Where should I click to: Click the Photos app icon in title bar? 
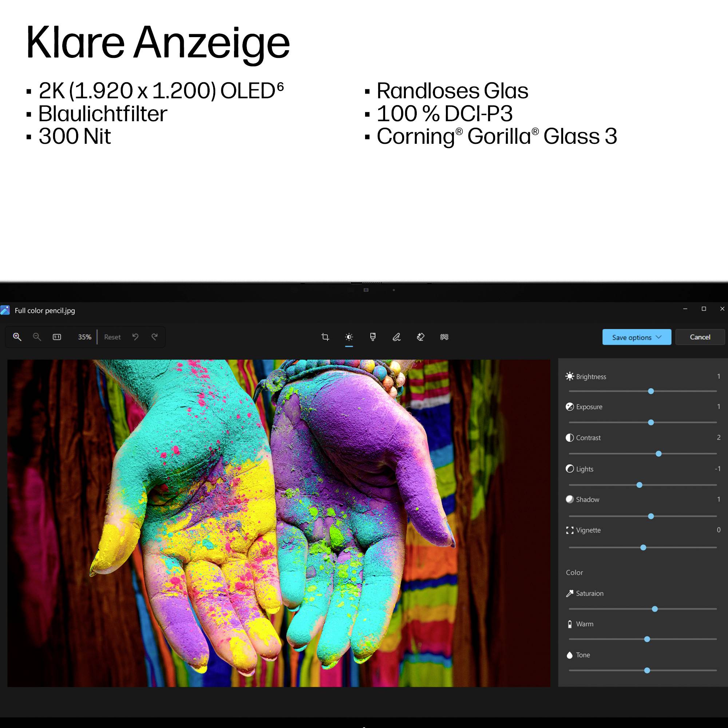point(5,310)
